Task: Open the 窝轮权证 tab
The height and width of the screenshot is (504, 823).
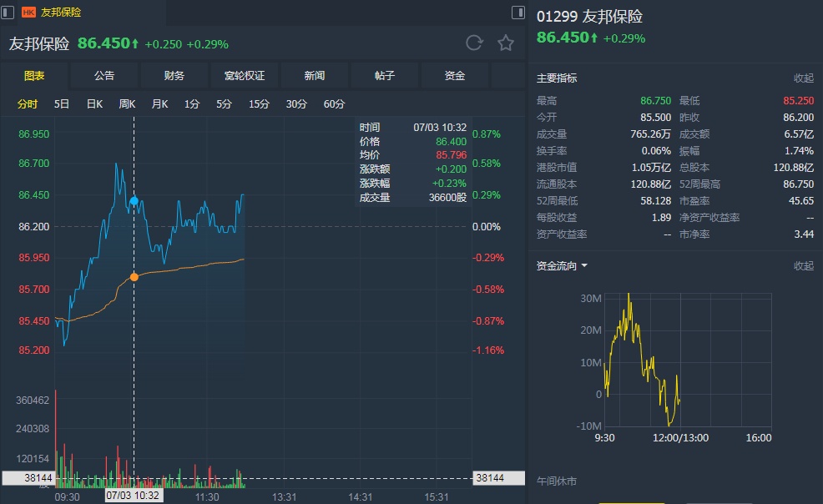Action: (x=245, y=76)
